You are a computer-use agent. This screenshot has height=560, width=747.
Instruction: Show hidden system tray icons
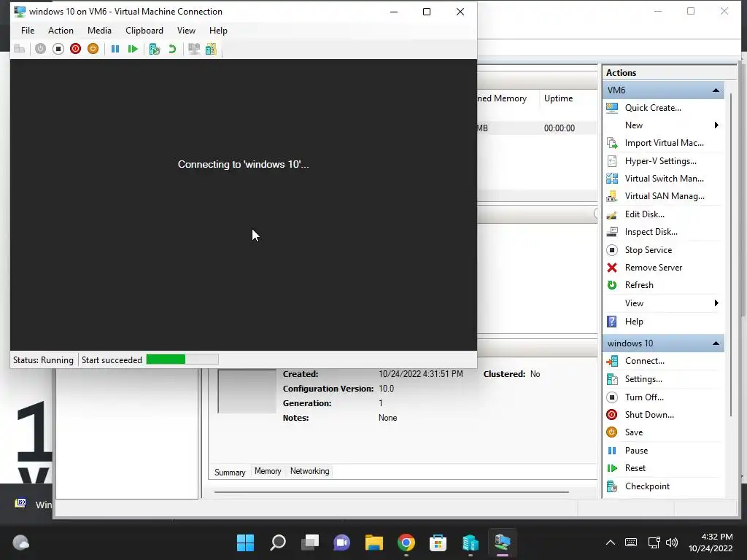coord(611,542)
